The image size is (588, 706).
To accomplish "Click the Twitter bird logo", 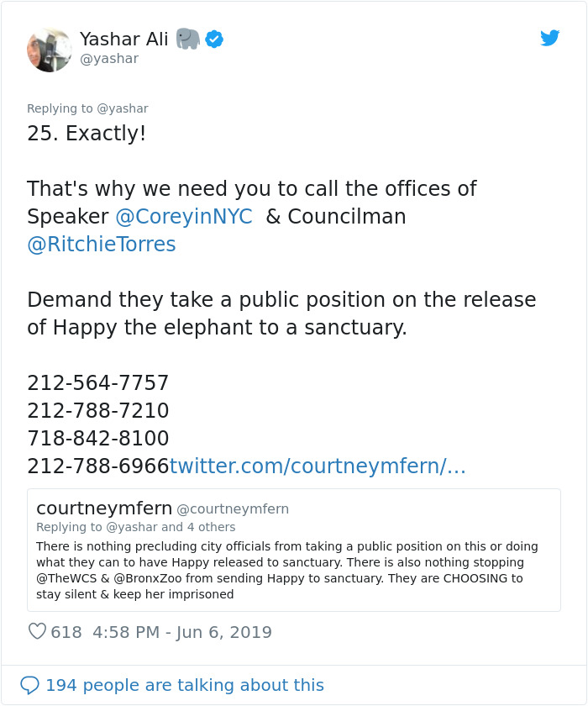I will click(550, 38).
